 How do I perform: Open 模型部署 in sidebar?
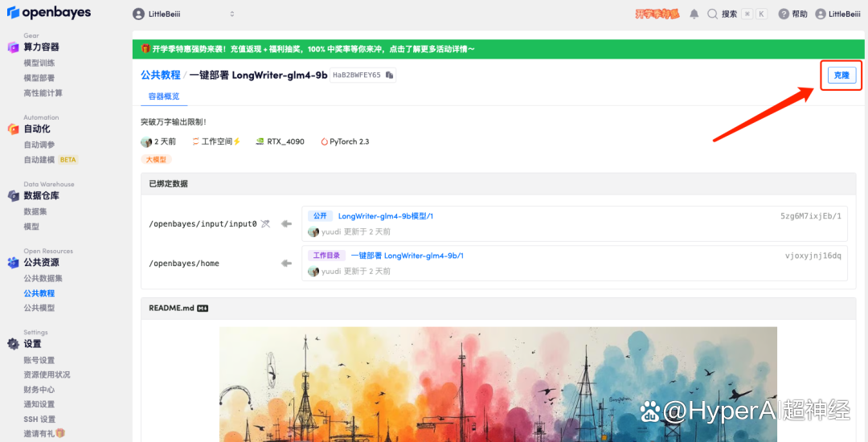39,78
